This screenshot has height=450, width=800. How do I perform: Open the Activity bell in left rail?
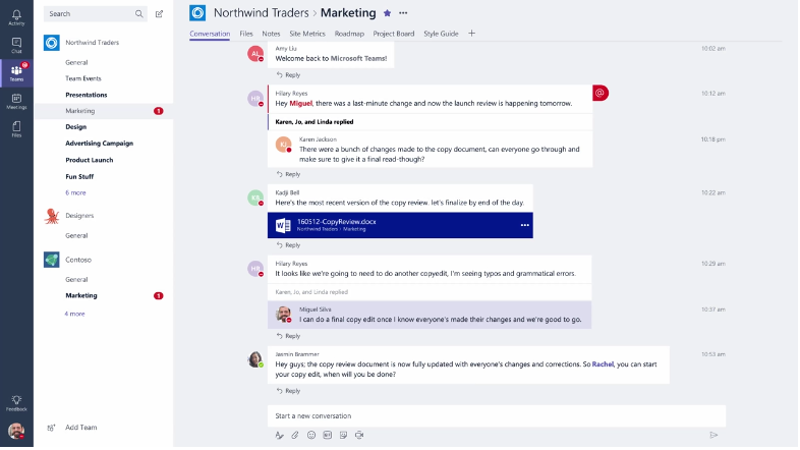click(x=16, y=17)
